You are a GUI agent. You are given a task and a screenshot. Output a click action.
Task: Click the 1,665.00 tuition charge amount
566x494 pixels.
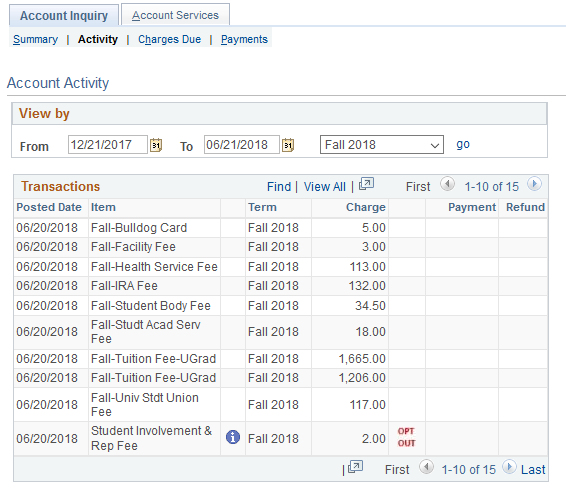362,359
